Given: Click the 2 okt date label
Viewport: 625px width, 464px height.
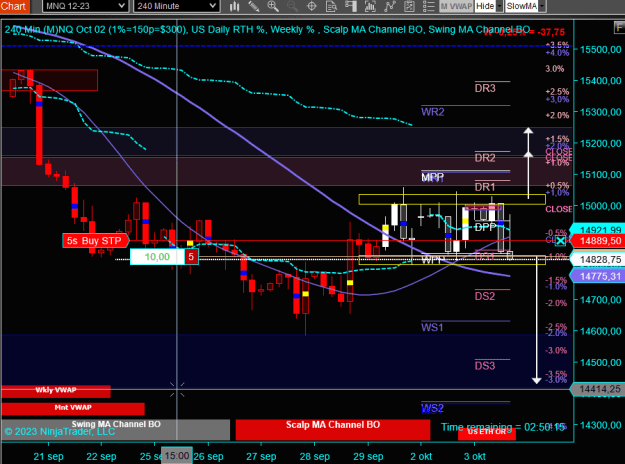Looking at the screenshot, I should (x=421, y=456).
